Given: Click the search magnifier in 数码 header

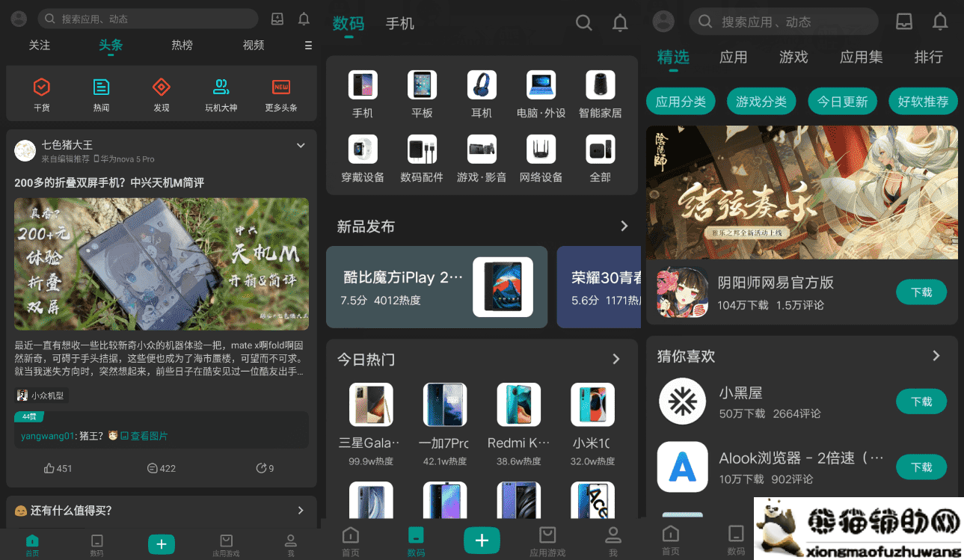Looking at the screenshot, I should tap(584, 23).
